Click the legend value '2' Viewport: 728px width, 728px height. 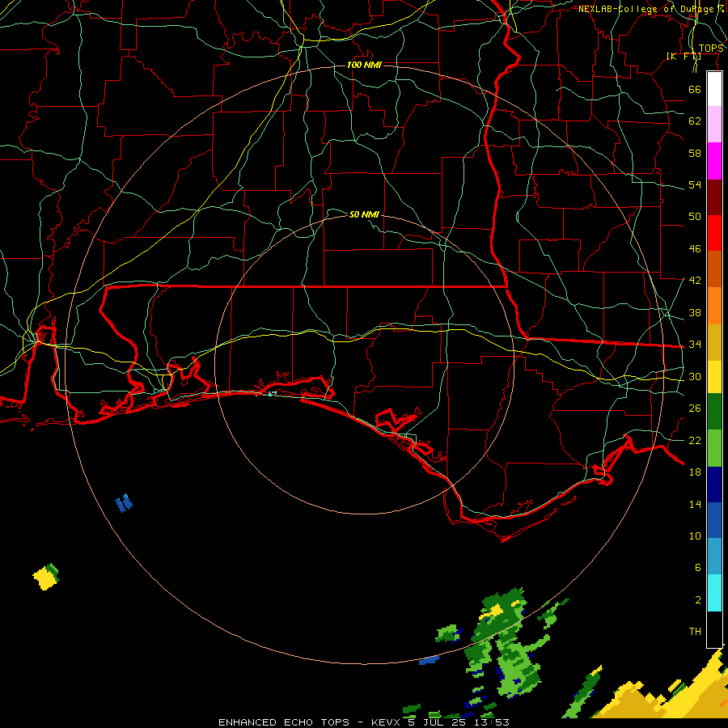click(x=697, y=600)
